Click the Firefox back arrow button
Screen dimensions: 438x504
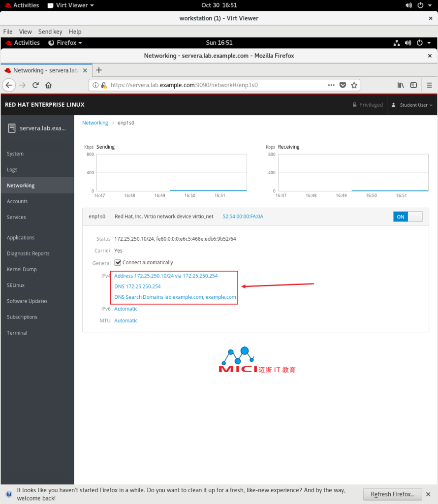click(9, 85)
